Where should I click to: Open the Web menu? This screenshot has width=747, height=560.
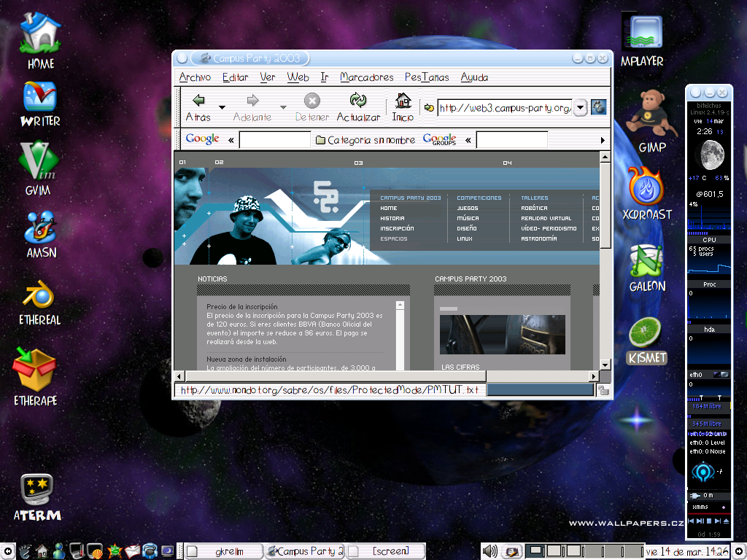pyautogui.click(x=298, y=77)
